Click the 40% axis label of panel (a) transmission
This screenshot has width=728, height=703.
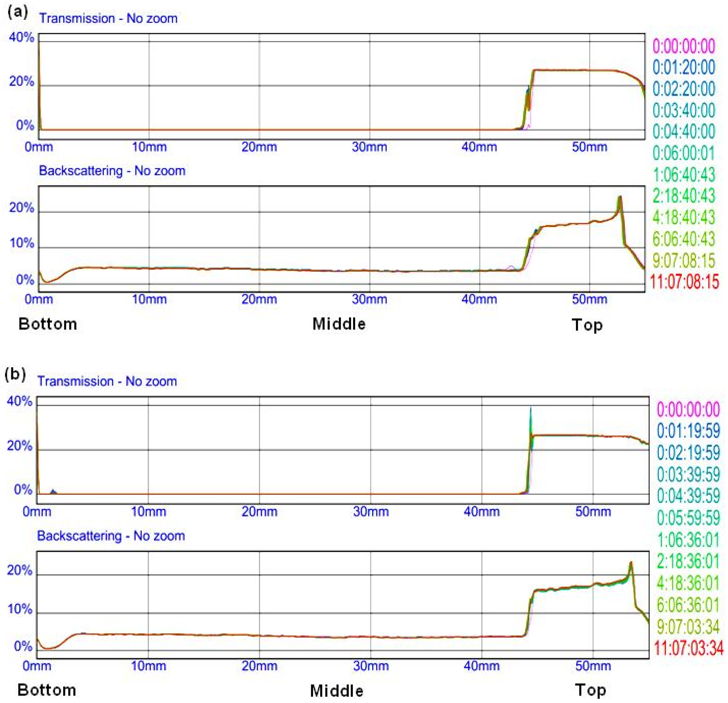click(22, 37)
